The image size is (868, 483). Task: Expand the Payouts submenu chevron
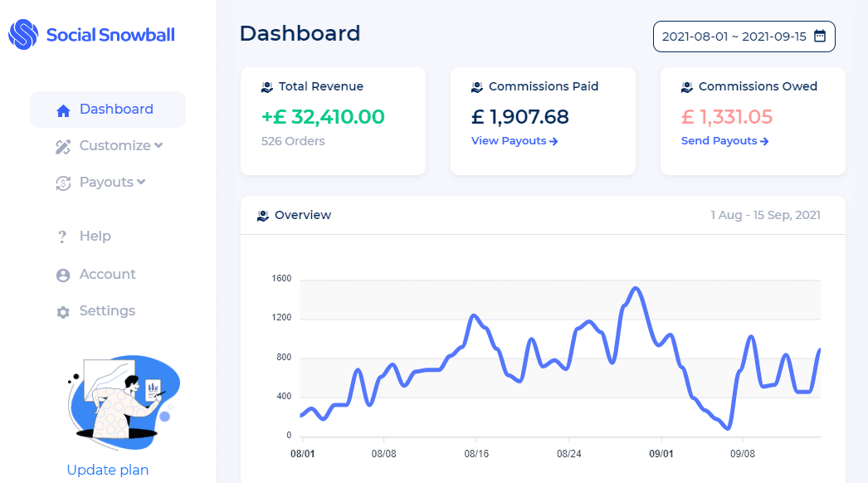141,182
